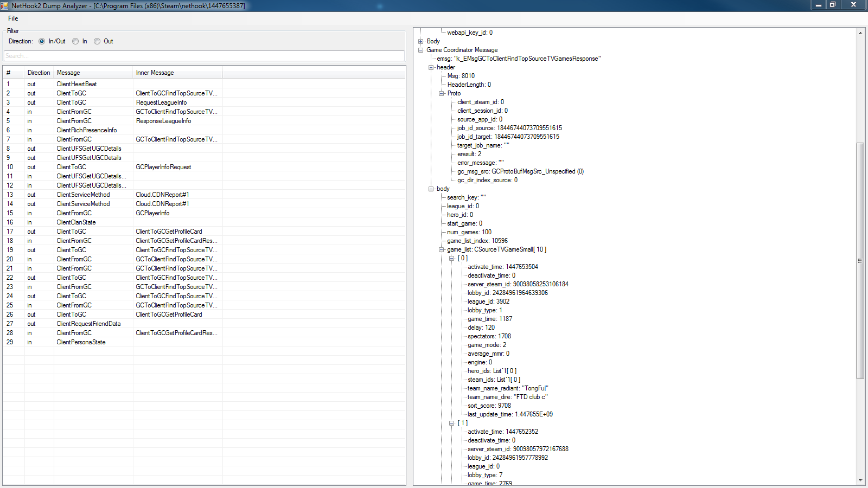Select row 5 ResponseLeagueInfo message
868x488 pixels.
point(204,121)
